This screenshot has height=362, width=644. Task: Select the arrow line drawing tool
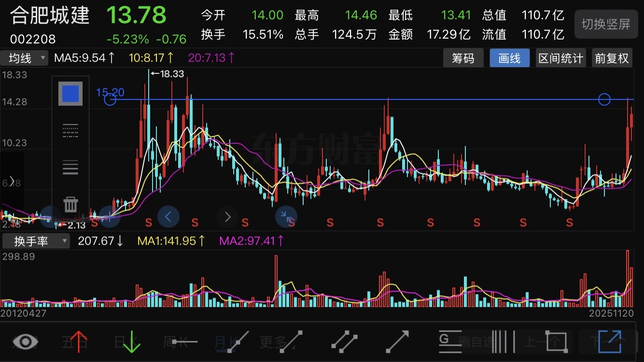tap(397, 342)
